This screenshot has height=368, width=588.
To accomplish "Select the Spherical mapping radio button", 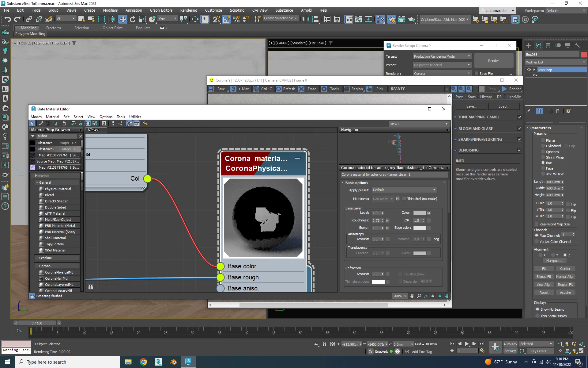I will [x=543, y=152].
